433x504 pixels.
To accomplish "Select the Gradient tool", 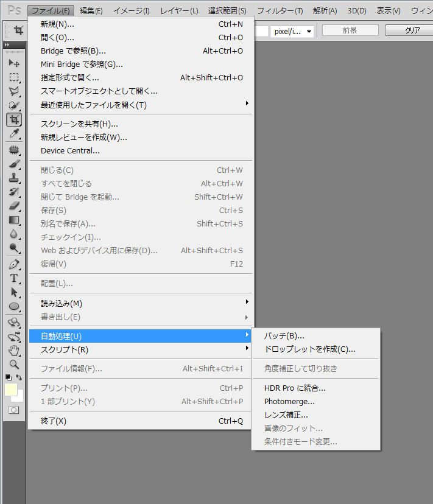I will click(x=14, y=220).
